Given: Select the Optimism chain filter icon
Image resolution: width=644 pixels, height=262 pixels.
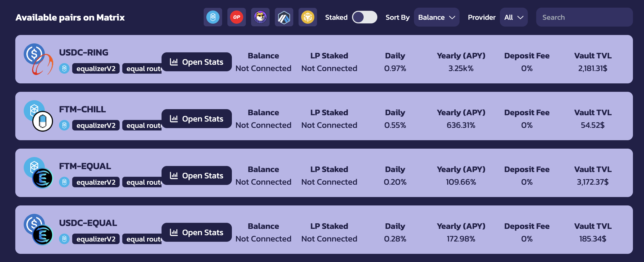Looking at the screenshot, I should point(236,17).
